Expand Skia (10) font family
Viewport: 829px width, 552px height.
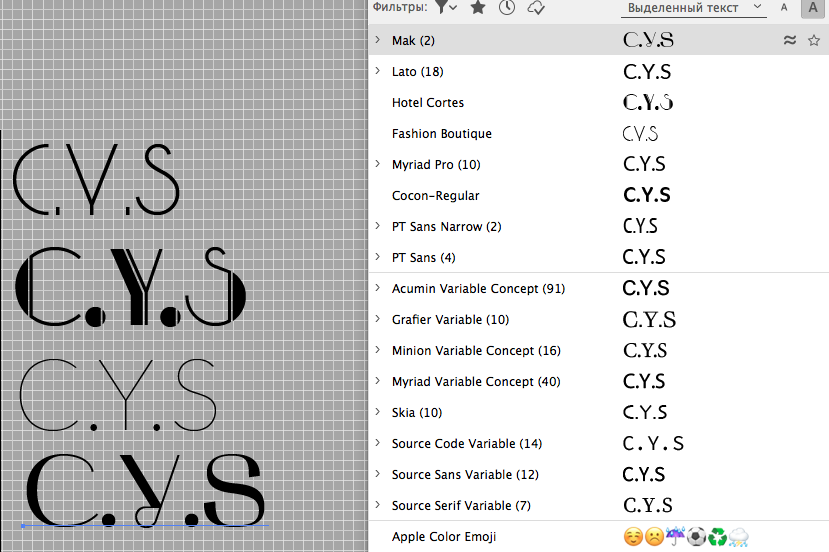[x=377, y=412]
